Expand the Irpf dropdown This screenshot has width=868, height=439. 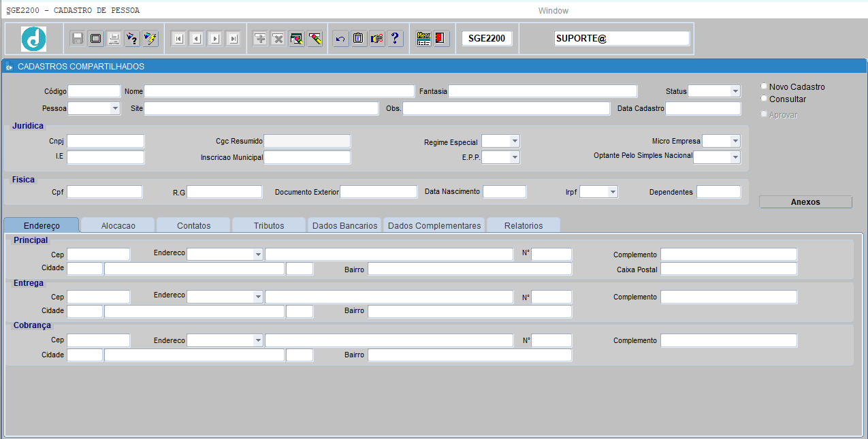tap(613, 192)
